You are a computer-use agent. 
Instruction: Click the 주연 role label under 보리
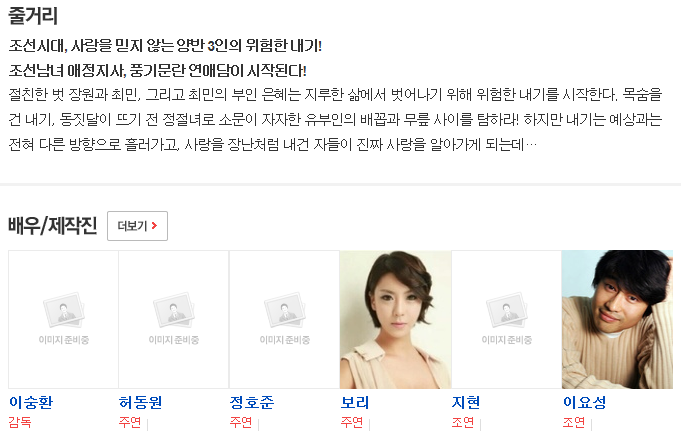pos(352,422)
